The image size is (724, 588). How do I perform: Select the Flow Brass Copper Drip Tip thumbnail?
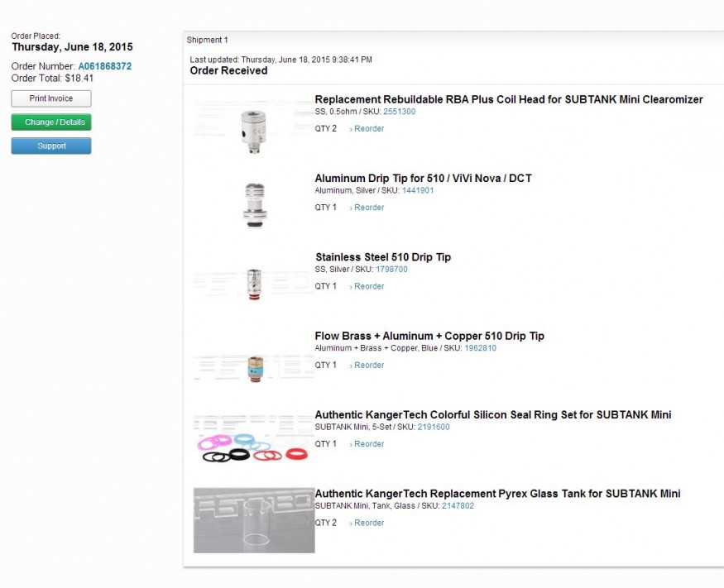click(x=254, y=365)
